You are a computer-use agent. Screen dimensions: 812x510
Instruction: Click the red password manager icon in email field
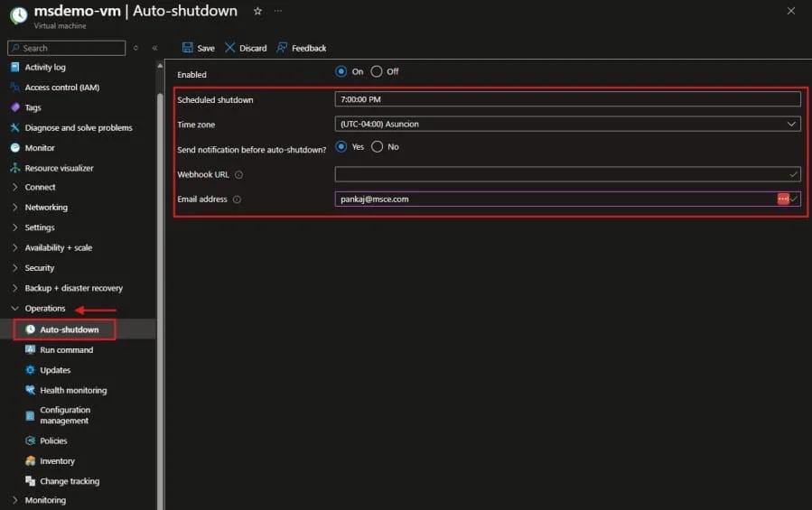[783, 199]
